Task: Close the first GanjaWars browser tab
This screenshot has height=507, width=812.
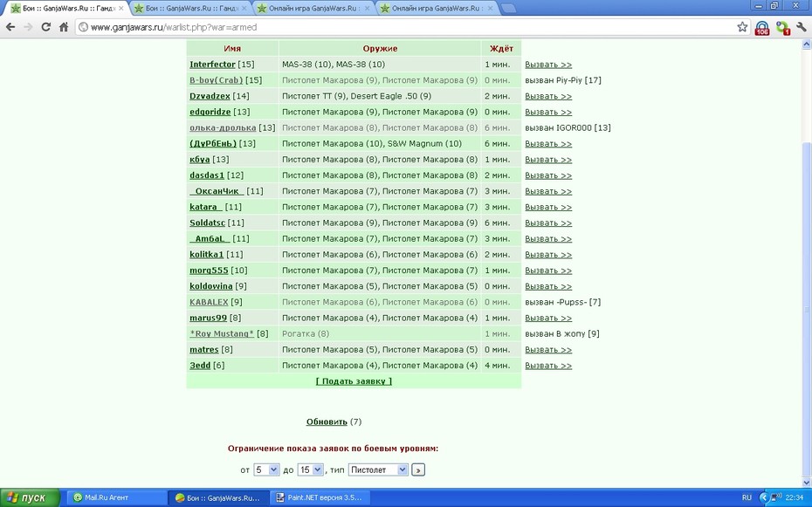Action: coord(121,8)
